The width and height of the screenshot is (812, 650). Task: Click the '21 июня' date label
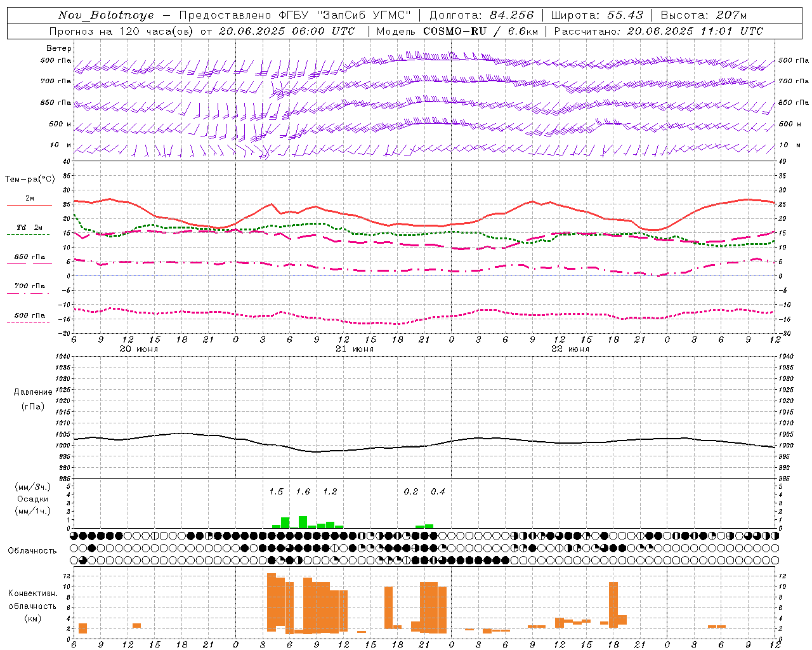[355, 349]
